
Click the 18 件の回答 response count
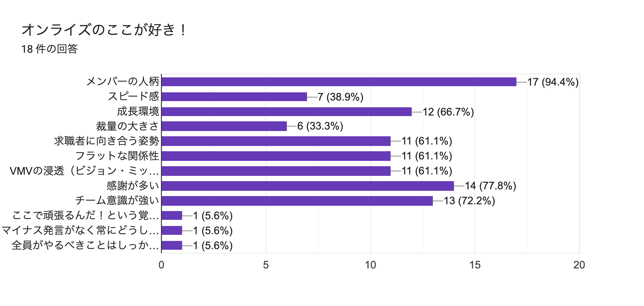(x=49, y=49)
